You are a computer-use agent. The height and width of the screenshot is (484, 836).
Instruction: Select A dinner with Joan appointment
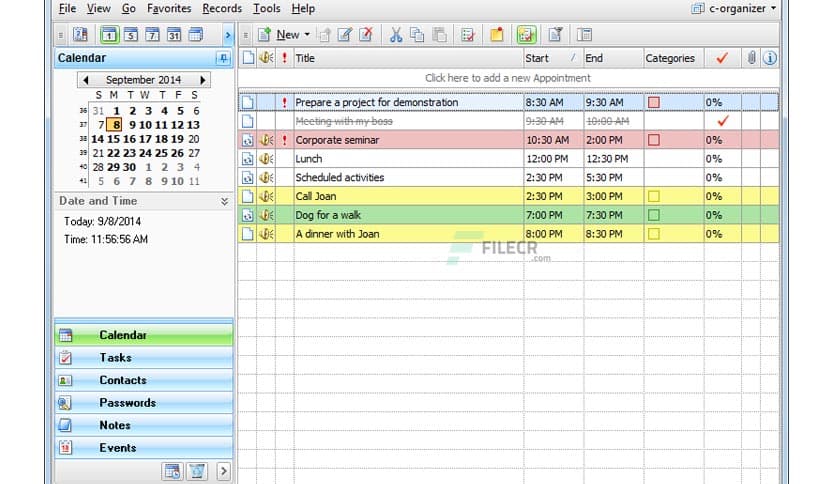point(508,234)
